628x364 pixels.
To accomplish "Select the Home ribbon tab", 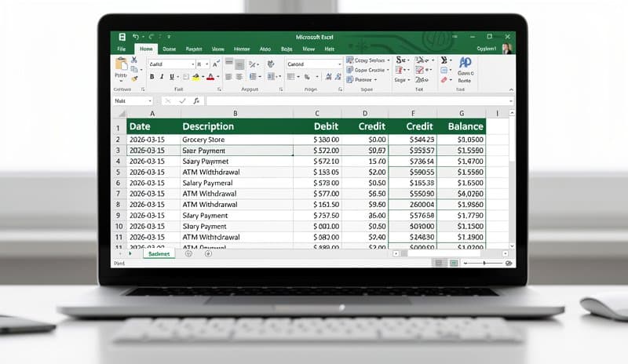I will tap(146, 49).
